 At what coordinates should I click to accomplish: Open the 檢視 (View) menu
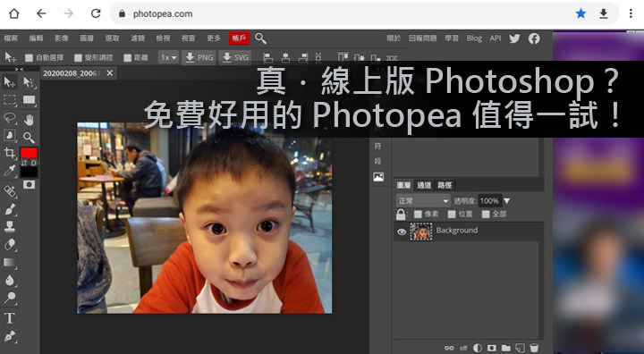click(163, 38)
